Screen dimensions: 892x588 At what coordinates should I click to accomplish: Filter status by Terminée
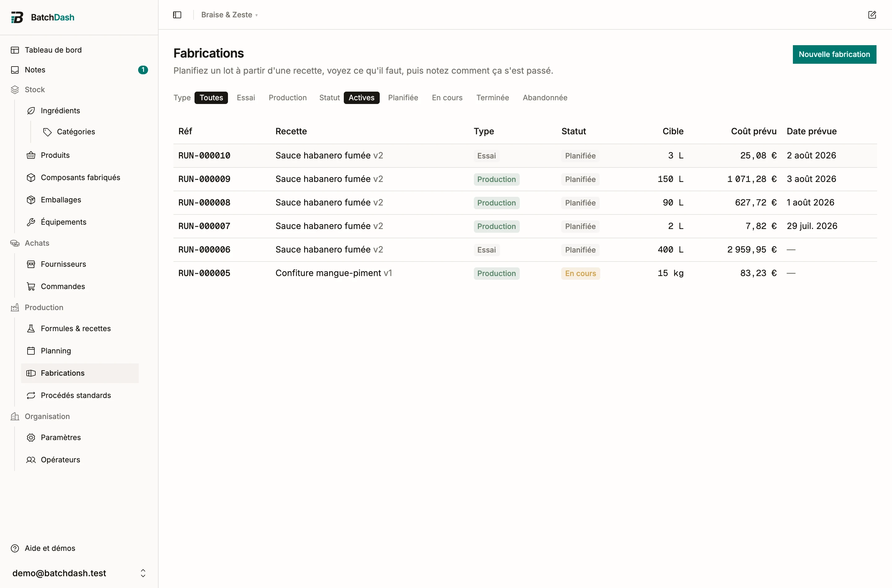[x=493, y=97]
